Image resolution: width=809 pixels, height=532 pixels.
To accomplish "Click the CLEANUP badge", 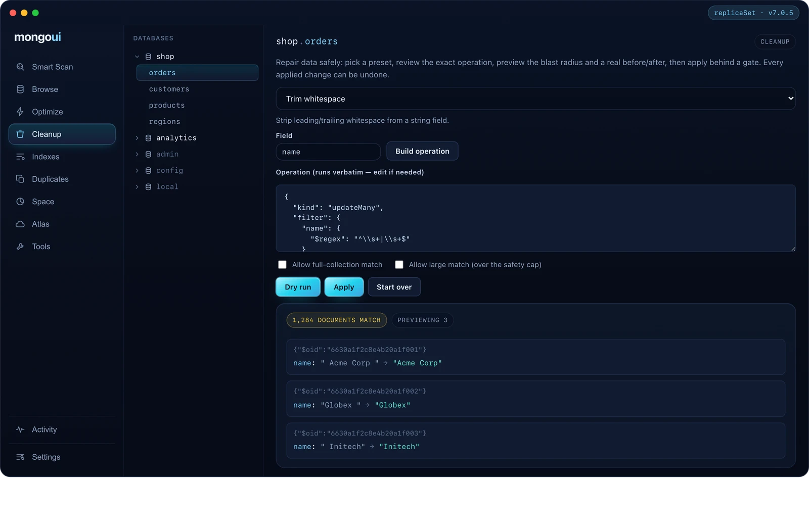I will pos(775,41).
